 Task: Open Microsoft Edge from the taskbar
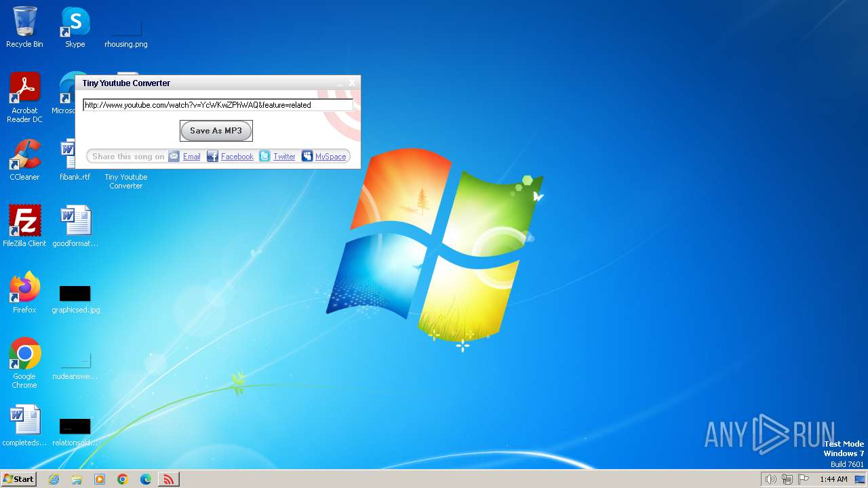pos(146,479)
